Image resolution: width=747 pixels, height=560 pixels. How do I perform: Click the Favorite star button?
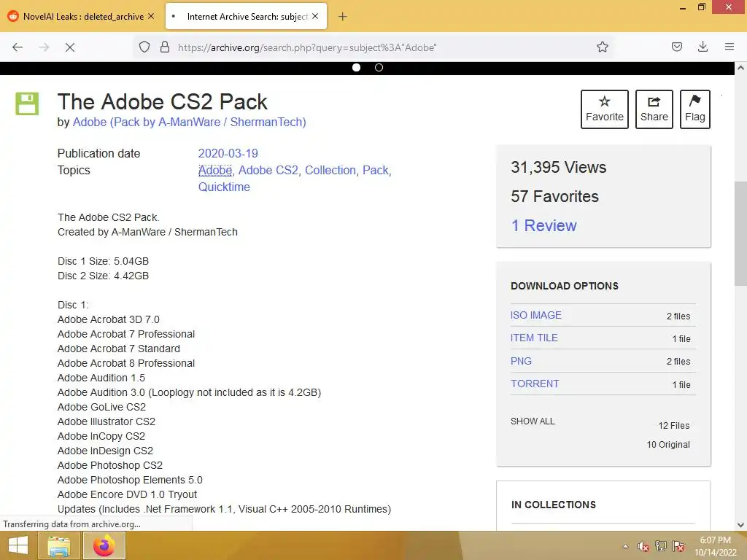pos(604,109)
